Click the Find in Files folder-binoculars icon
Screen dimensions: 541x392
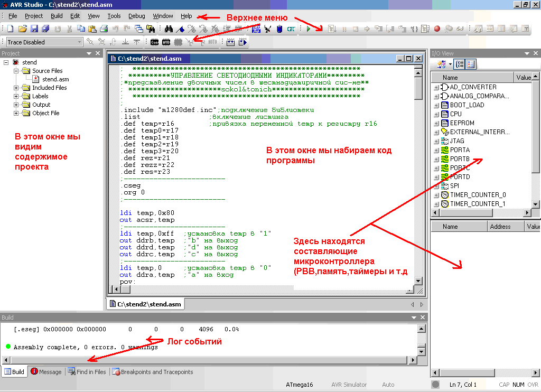click(x=150, y=29)
